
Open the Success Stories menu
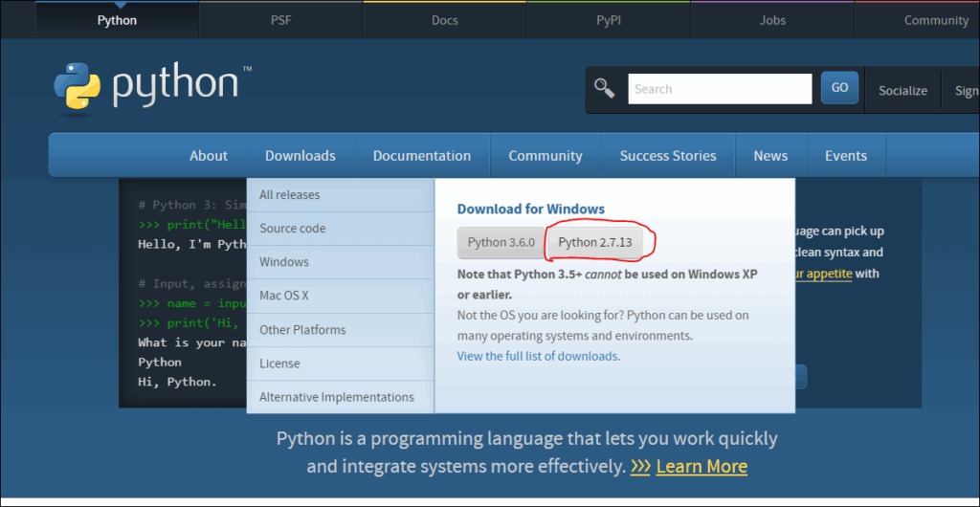[x=667, y=156]
